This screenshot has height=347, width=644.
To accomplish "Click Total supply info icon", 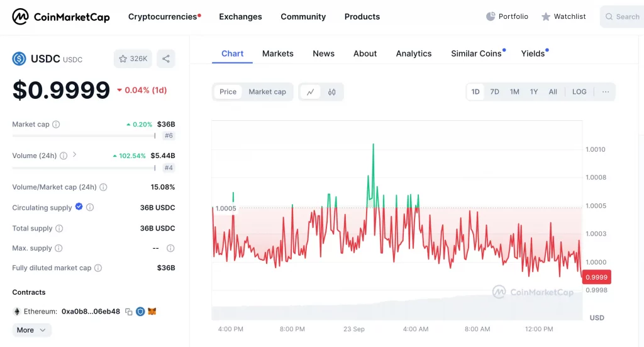I will tap(59, 228).
